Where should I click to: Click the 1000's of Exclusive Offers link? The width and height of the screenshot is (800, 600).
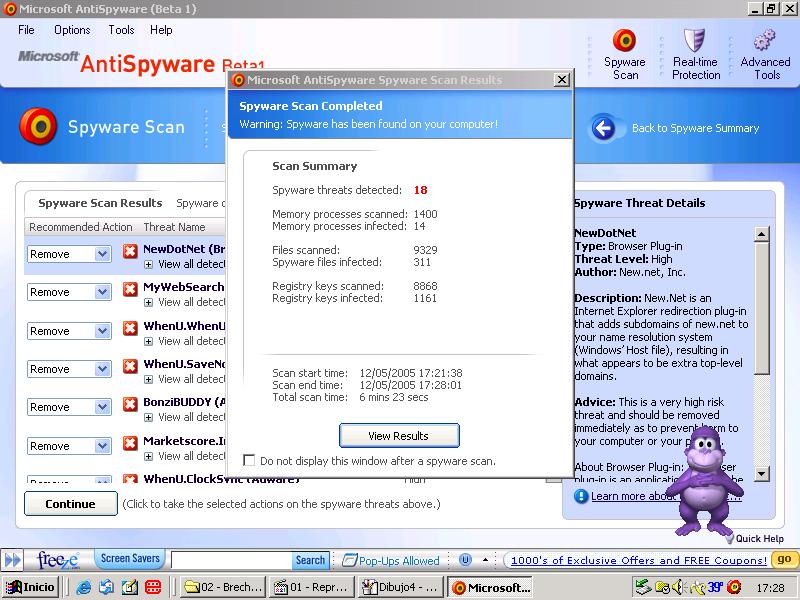639,560
